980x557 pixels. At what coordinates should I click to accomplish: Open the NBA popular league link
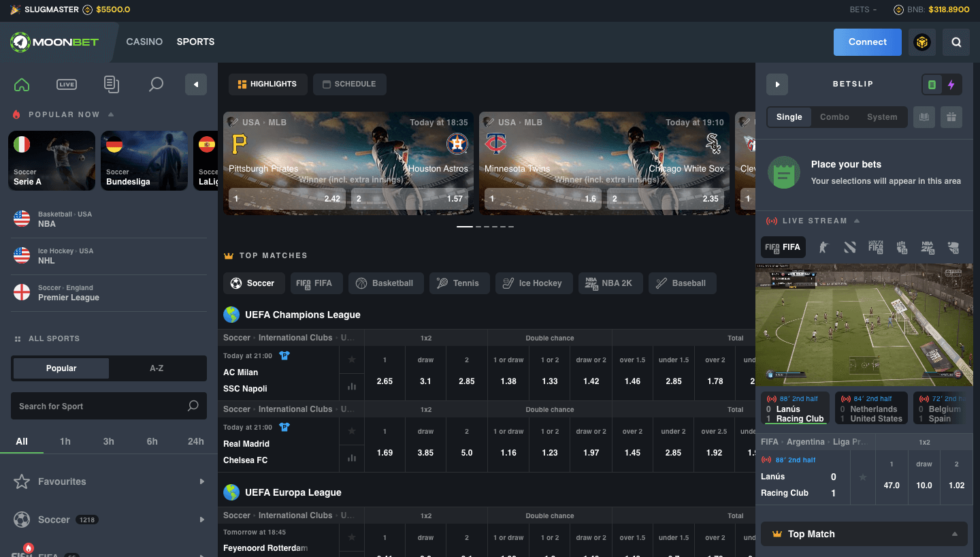[x=109, y=219]
